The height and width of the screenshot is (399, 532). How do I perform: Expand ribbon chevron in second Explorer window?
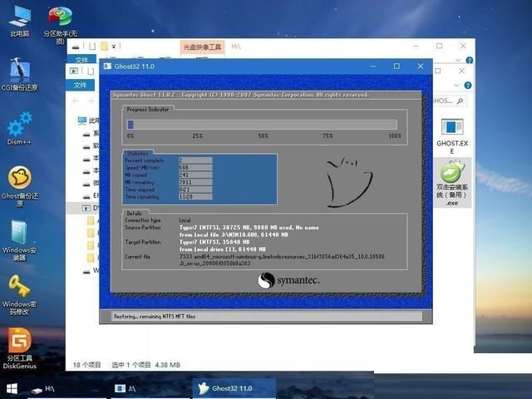tap(456, 86)
